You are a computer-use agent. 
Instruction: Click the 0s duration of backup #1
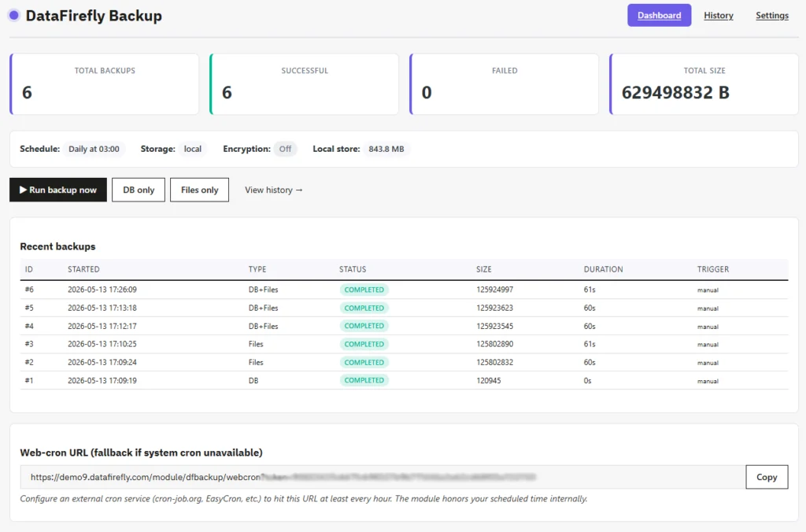point(587,380)
